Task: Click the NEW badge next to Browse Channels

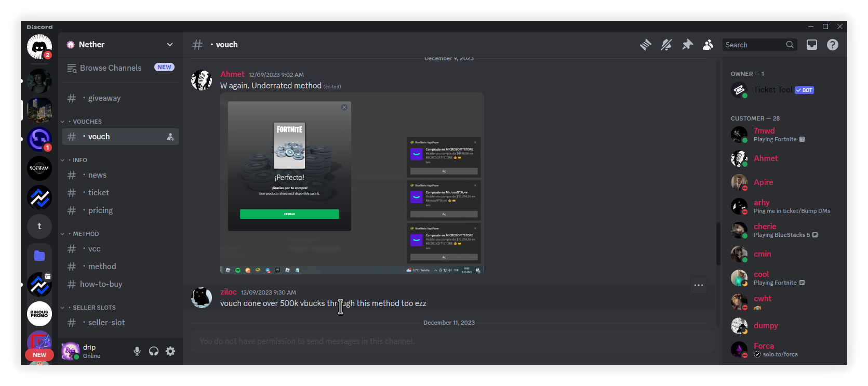Action: [164, 67]
